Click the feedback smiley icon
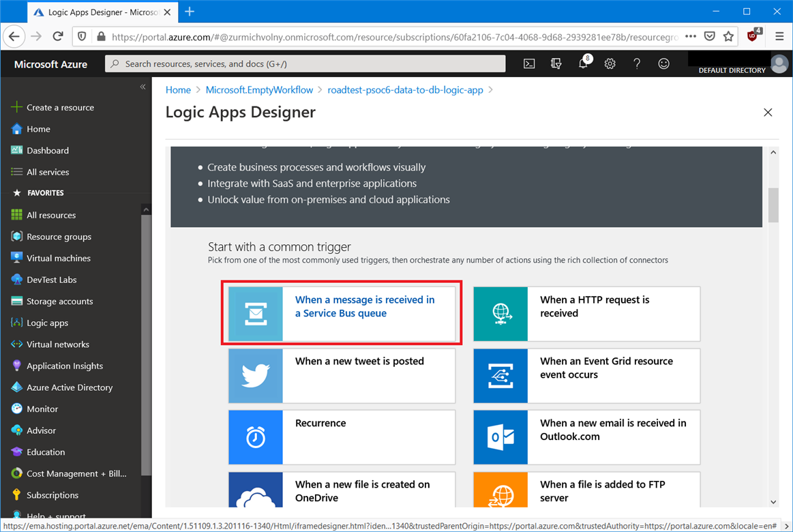The image size is (793, 532). click(x=663, y=63)
